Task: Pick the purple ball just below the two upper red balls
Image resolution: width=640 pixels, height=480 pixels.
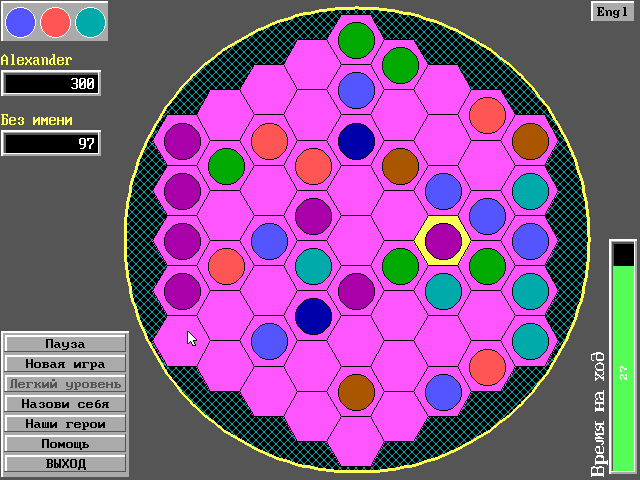Action: click(x=313, y=216)
